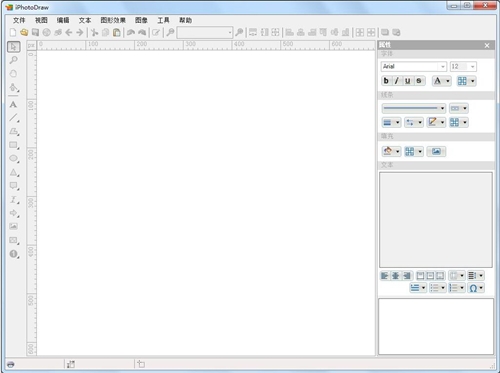Open the 编辑 menu
The image size is (500, 373).
(63, 20)
